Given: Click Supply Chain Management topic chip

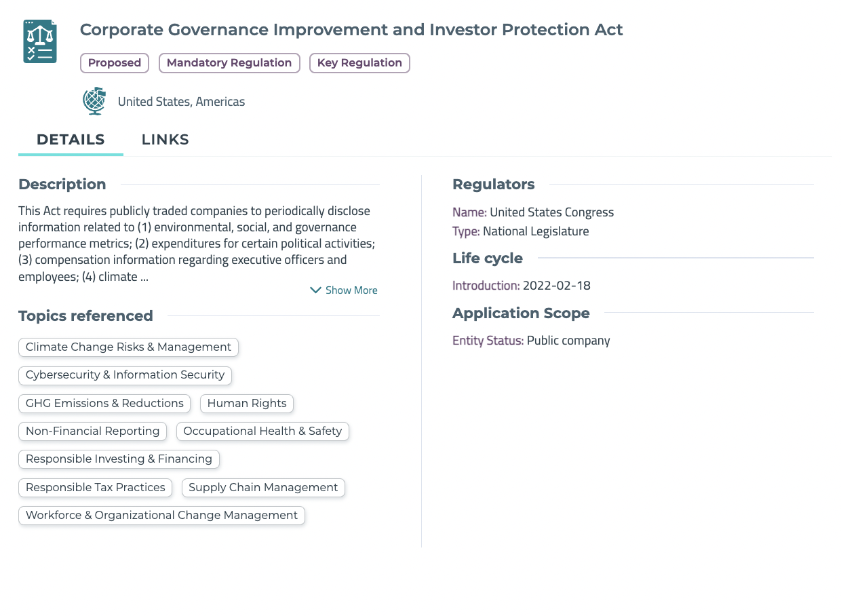Looking at the screenshot, I should pos(263,488).
